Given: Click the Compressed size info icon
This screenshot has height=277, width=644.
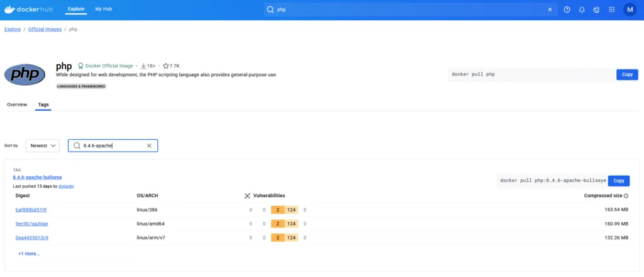Looking at the screenshot, I should click(626, 196).
